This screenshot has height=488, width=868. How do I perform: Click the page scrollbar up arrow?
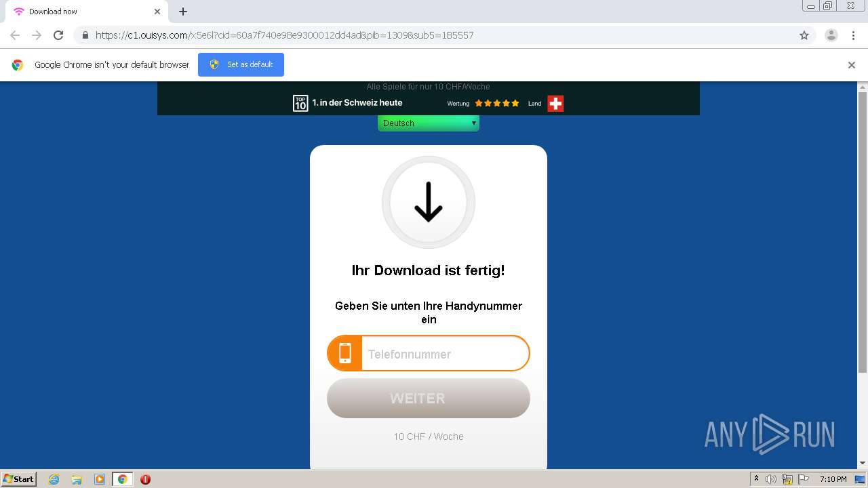pyautogui.click(x=863, y=87)
